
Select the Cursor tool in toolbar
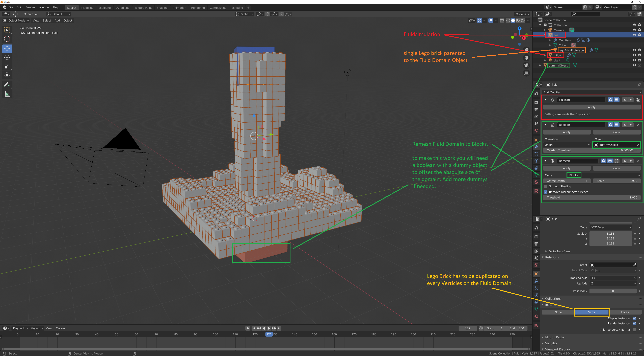(x=7, y=39)
